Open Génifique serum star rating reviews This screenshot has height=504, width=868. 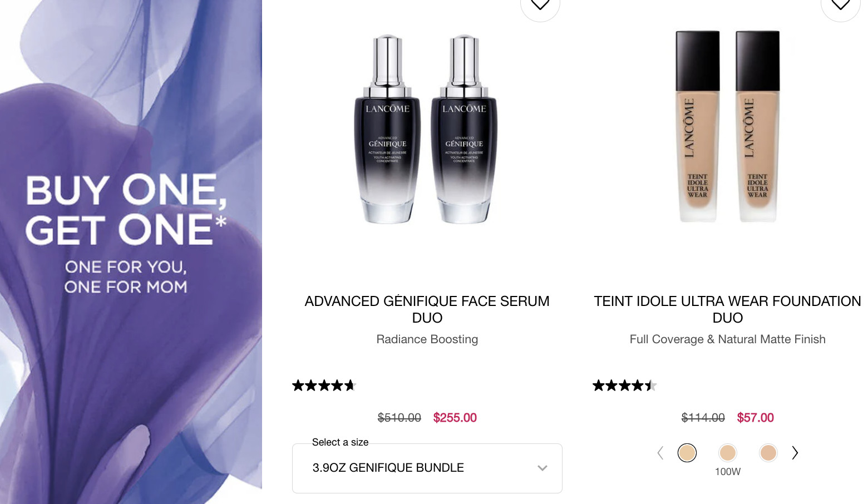tap(324, 386)
